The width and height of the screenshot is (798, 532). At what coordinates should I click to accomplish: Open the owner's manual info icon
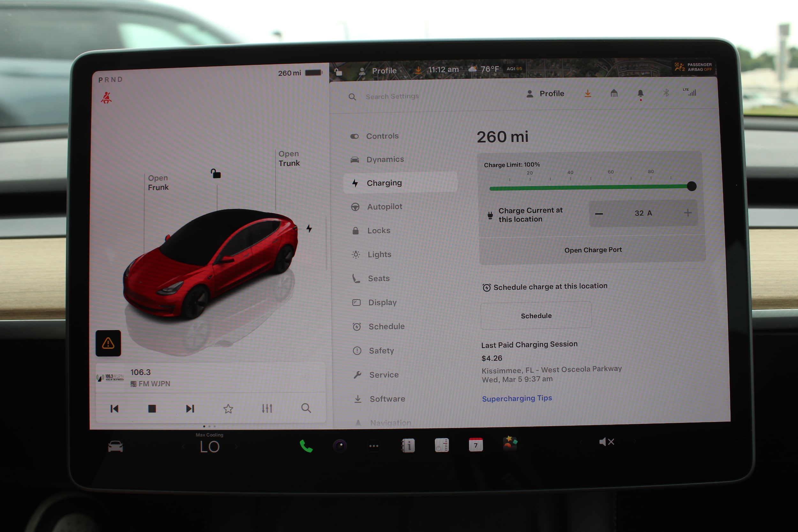(408, 446)
